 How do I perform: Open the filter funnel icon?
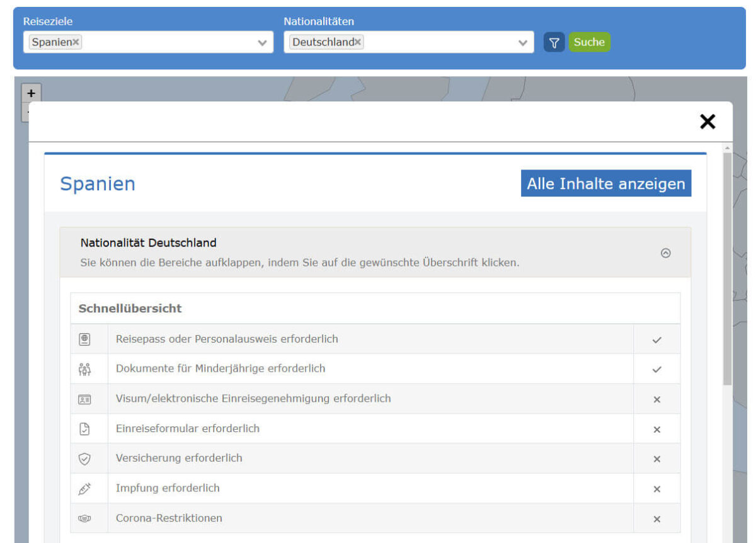coord(554,42)
